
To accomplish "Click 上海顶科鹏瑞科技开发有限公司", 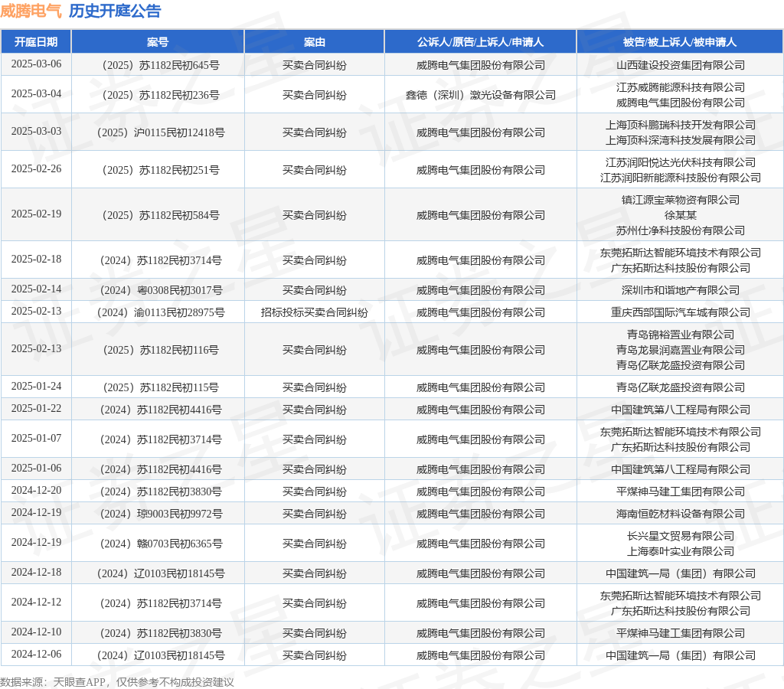I will click(x=681, y=125).
